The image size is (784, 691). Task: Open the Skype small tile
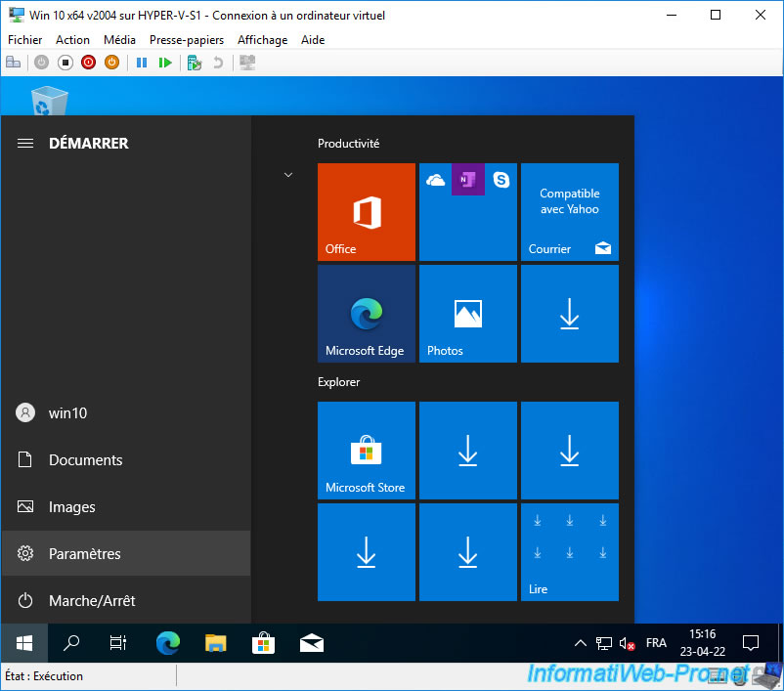click(501, 180)
